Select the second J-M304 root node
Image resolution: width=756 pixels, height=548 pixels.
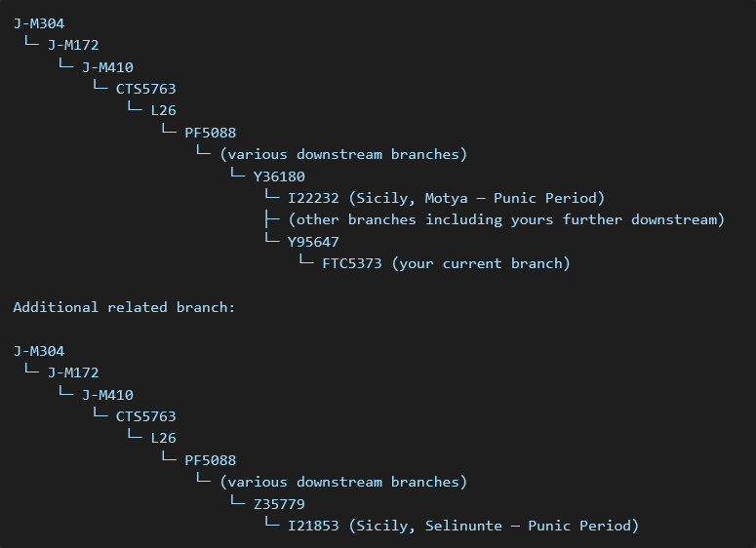[39, 351]
